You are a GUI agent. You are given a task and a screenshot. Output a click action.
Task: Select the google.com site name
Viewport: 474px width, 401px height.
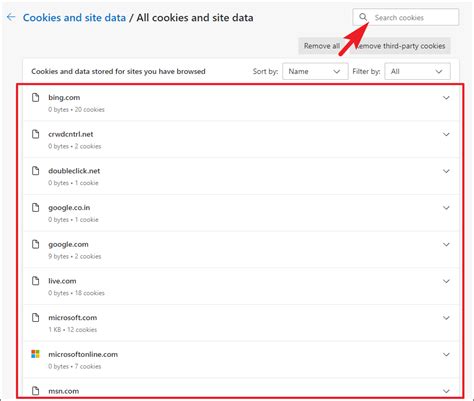pos(68,244)
